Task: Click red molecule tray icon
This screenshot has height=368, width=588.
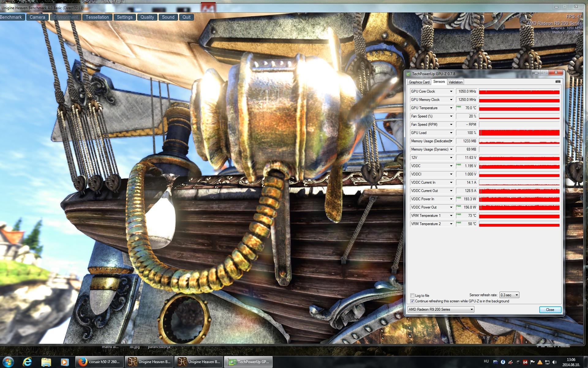Action: point(511,362)
